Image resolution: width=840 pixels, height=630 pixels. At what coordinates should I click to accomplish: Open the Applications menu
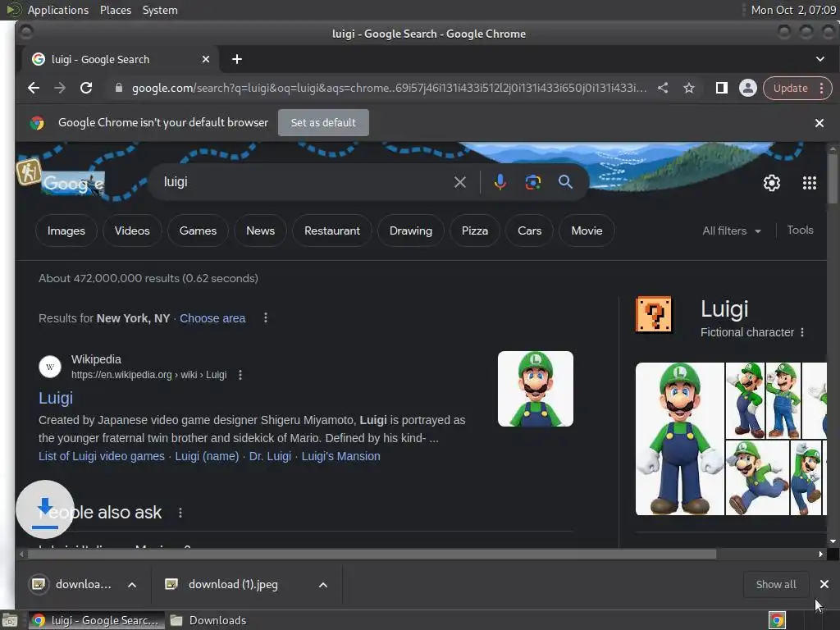pos(58,10)
